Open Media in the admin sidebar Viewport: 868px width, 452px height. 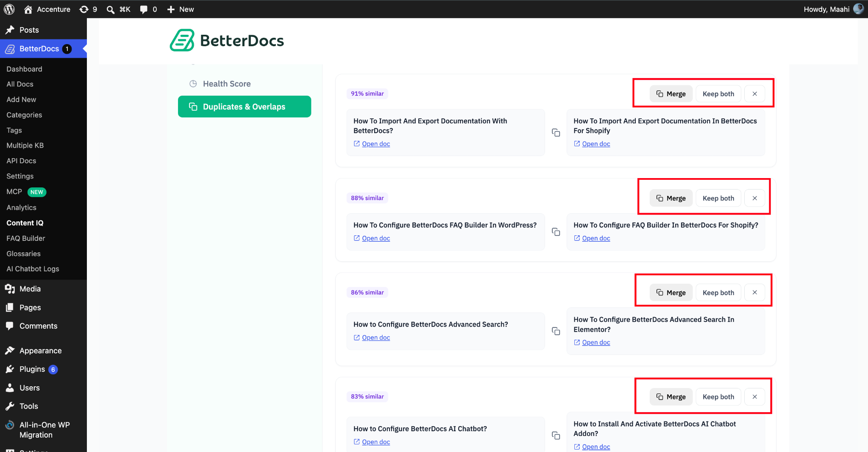pyautogui.click(x=43, y=289)
